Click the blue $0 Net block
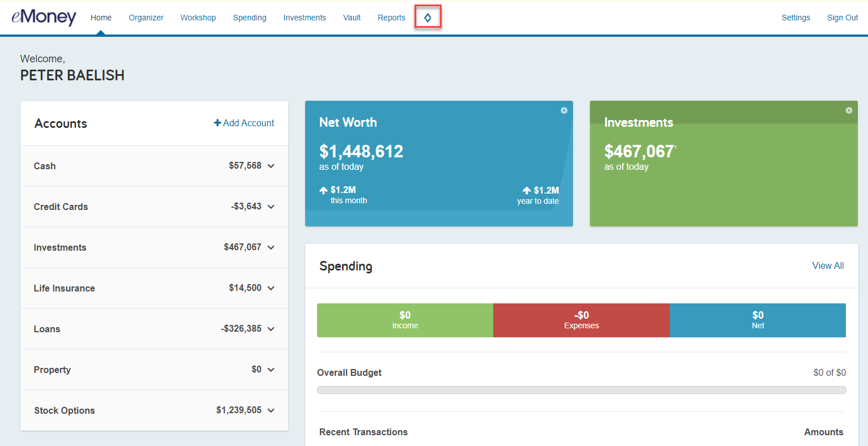The width and height of the screenshot is (868, 446). pos(758,320)
